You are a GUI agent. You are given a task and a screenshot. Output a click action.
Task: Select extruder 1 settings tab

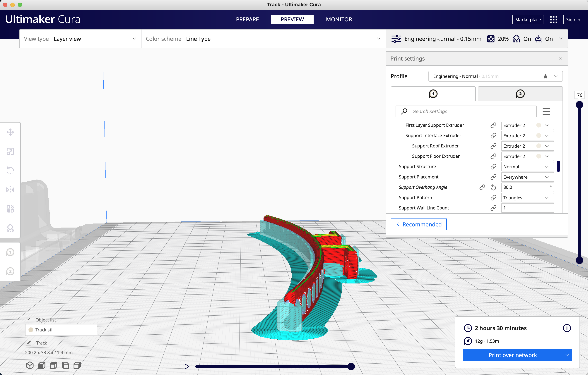pyautogui.click(x=433, y=94)
